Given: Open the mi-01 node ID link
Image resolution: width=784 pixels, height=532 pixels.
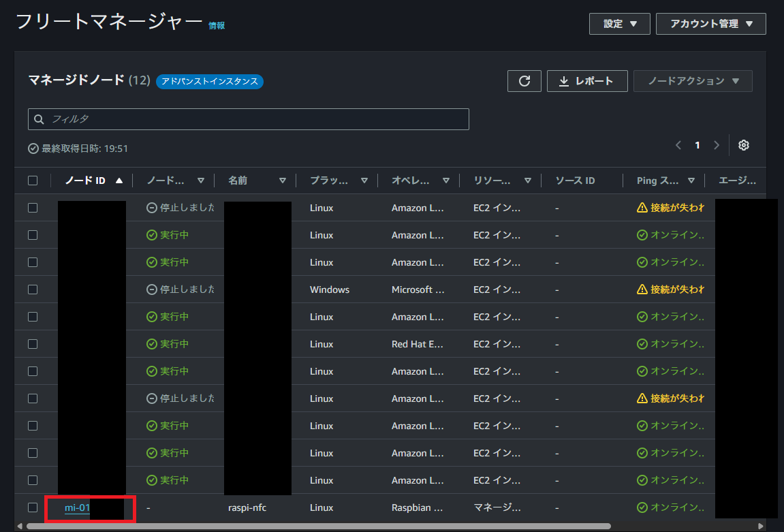Looking at the screenshot, I should coord(77,508).
